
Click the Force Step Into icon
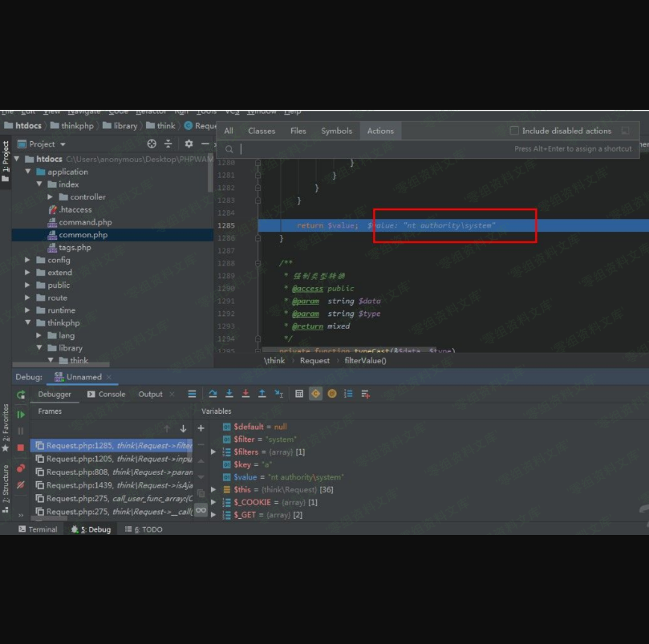click(x=245, y=394)
